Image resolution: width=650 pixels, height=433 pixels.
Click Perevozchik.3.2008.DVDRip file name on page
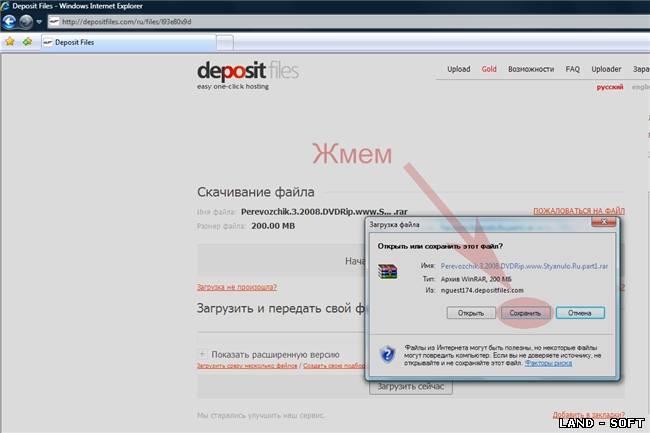pyautogui.click(x=324, y=212)
